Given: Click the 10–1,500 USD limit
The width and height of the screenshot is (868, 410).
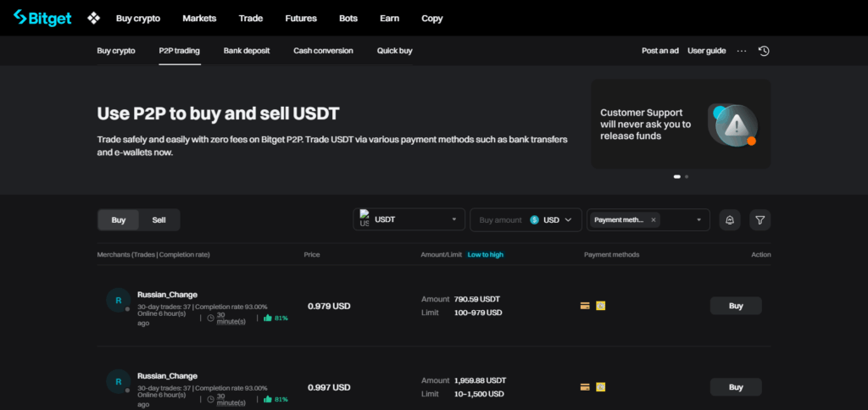Looking at the screenshot, I should point(479,394).
